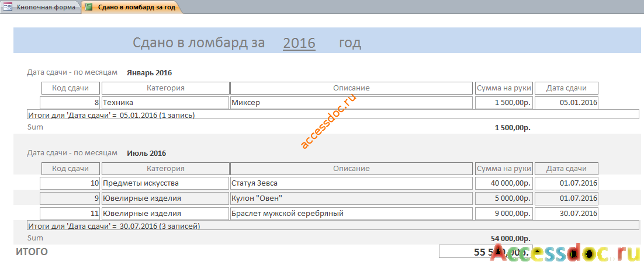Screen dimensions: 644x265
Task: Click the word год in the report title
Action: (x=350, y=43)
